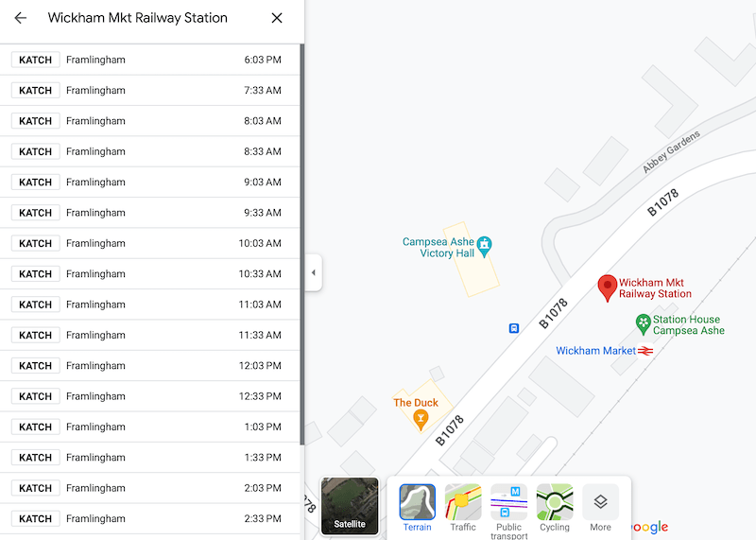The image size is (756, 540).
Task: Collapse the side panel with the arrow handle
Action: point(314,273)
